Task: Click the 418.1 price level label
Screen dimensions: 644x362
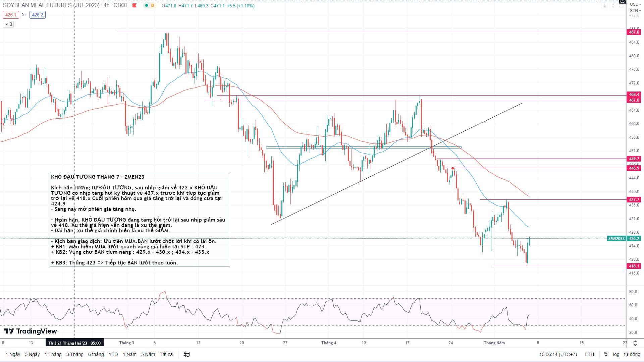Action: point(634,266)
